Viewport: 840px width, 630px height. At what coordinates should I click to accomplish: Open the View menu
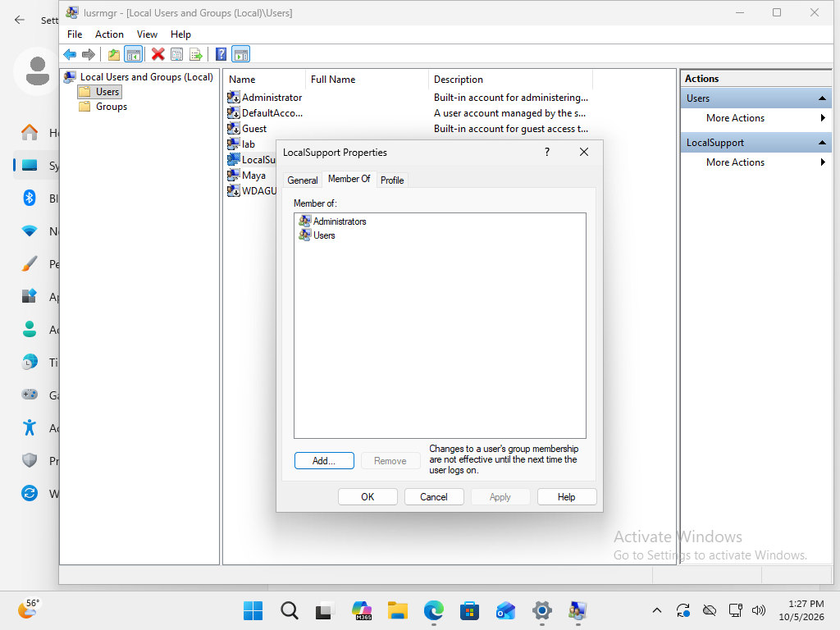coord(147,34)
